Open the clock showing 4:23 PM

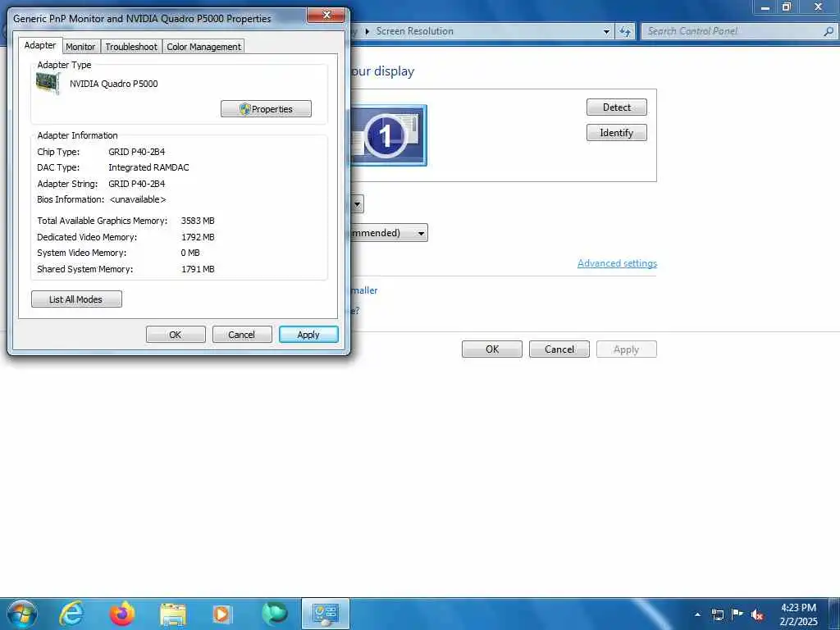tap(798, 614)
